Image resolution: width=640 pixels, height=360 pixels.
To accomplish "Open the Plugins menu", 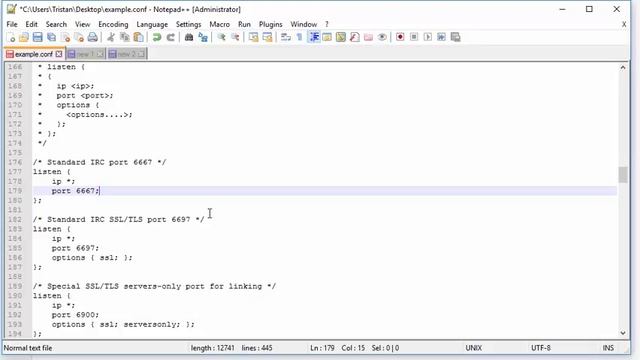I will pos(270,24).
